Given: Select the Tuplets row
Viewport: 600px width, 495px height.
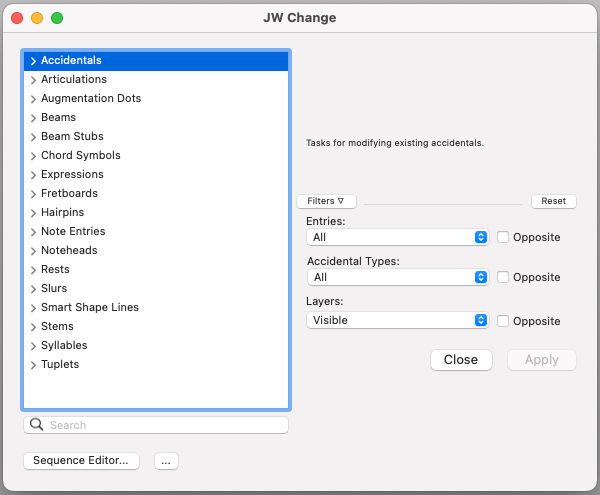Looking at the screenshot, I should tap(156, 364).
